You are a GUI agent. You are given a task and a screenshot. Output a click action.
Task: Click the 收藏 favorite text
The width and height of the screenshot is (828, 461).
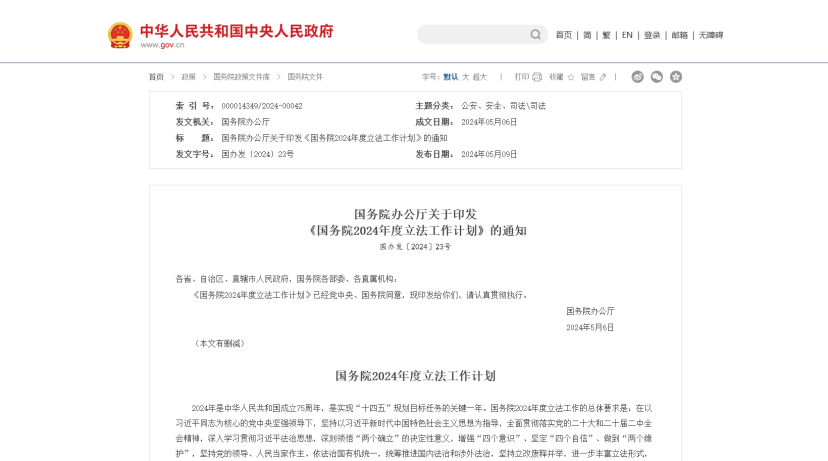pyautogui.click(x=556, y=77)
